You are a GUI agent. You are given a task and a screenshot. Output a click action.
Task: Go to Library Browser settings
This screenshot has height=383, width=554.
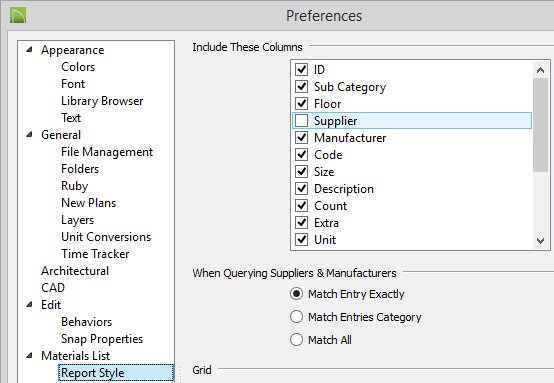coord(102,101)
